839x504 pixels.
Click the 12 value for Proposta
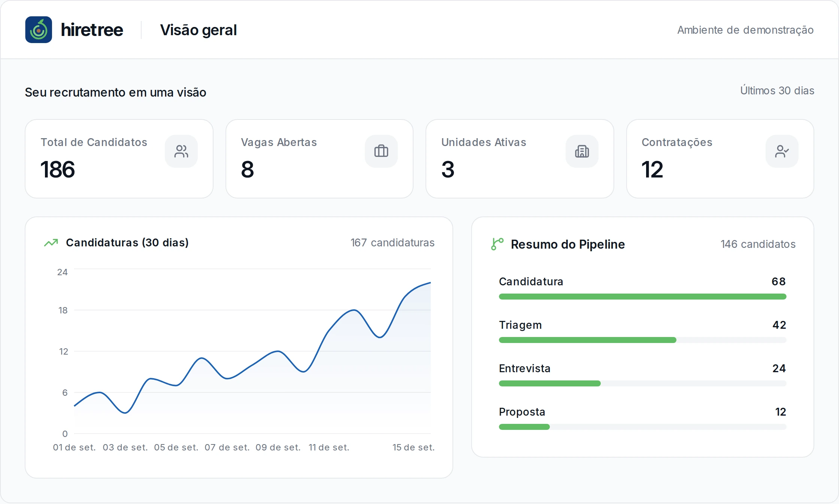(781, 412)
